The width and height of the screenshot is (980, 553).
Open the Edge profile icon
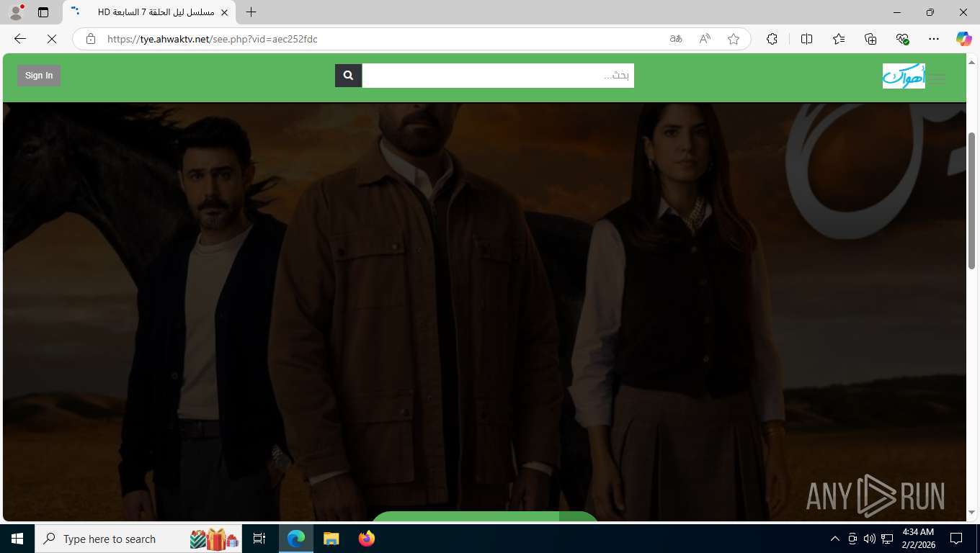tap(16, 12)
